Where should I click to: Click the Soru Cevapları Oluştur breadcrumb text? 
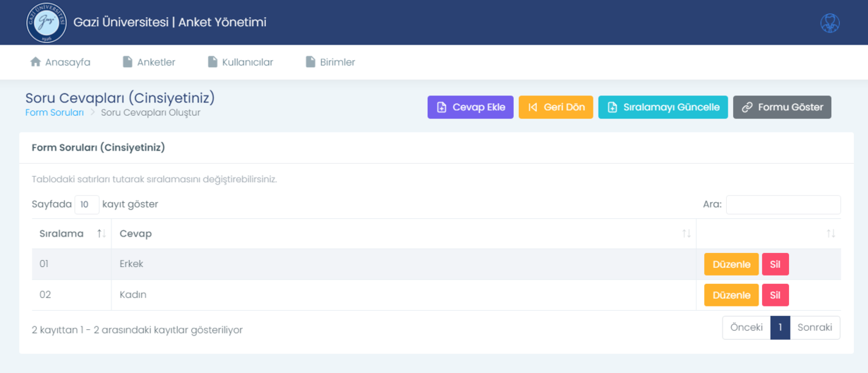click(151, 112)
